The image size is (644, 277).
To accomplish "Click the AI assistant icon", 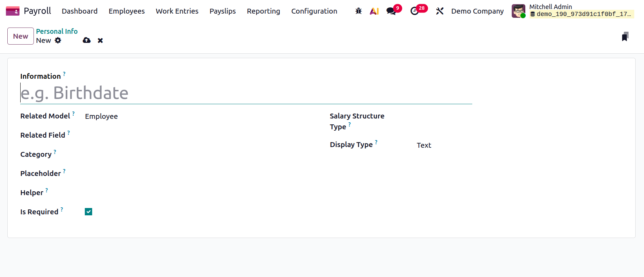I will [374, 11].
